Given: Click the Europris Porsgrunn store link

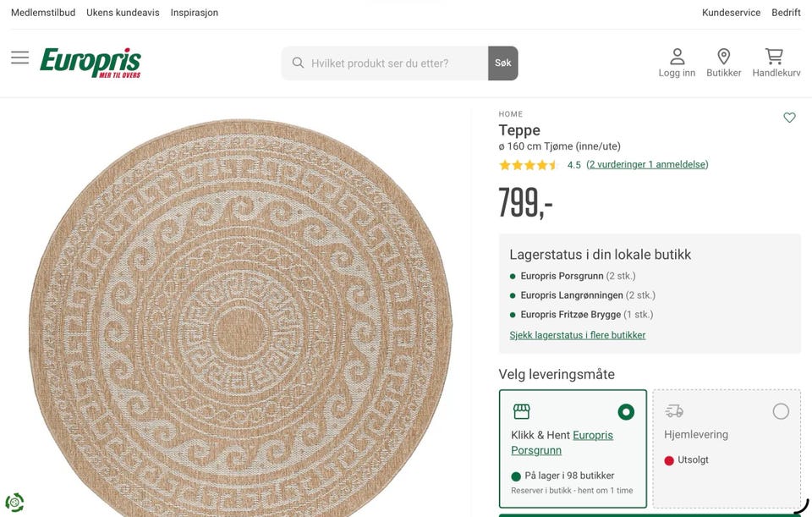Looking at the screenshot, I should point(562,443).
